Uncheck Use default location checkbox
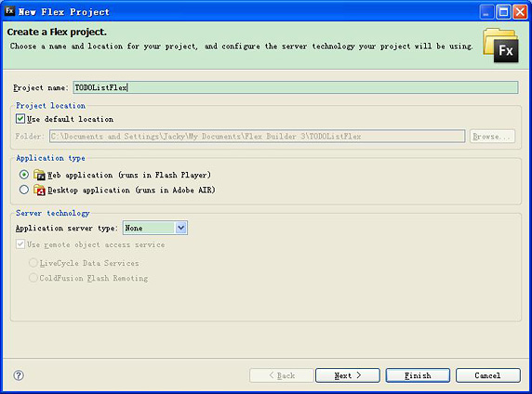This screenshot has height=394, width=532. (x=20, y=119)
